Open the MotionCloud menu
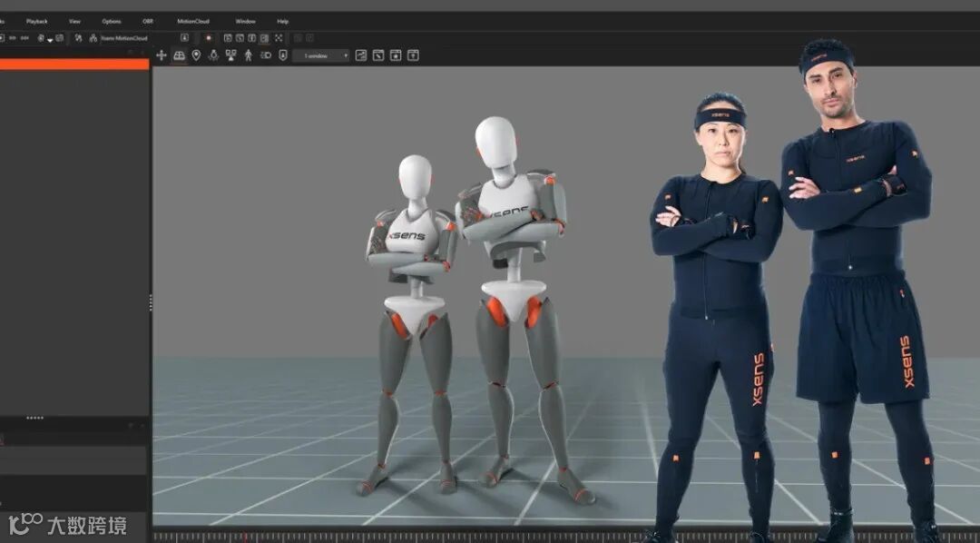 [x=193, y=21]
